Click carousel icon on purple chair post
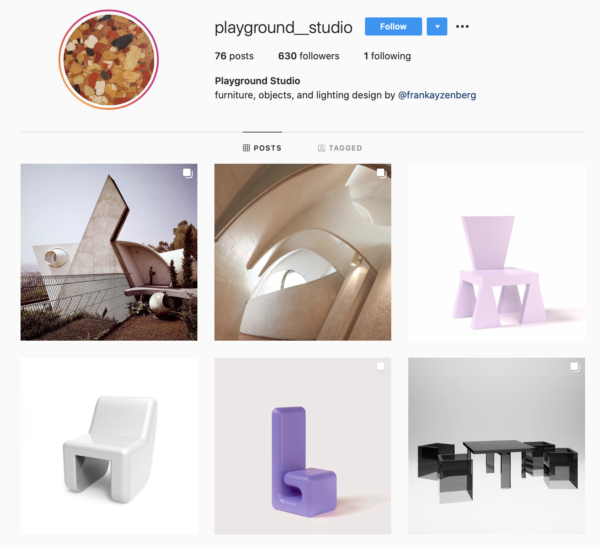Screen dimensions: 600x547 [381, 367]
